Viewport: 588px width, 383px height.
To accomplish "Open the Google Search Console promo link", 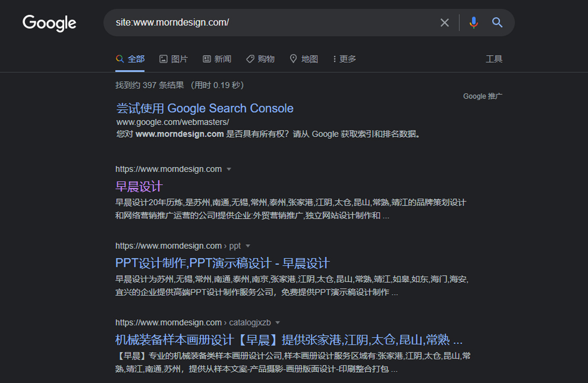I will (x=205, y=108).
